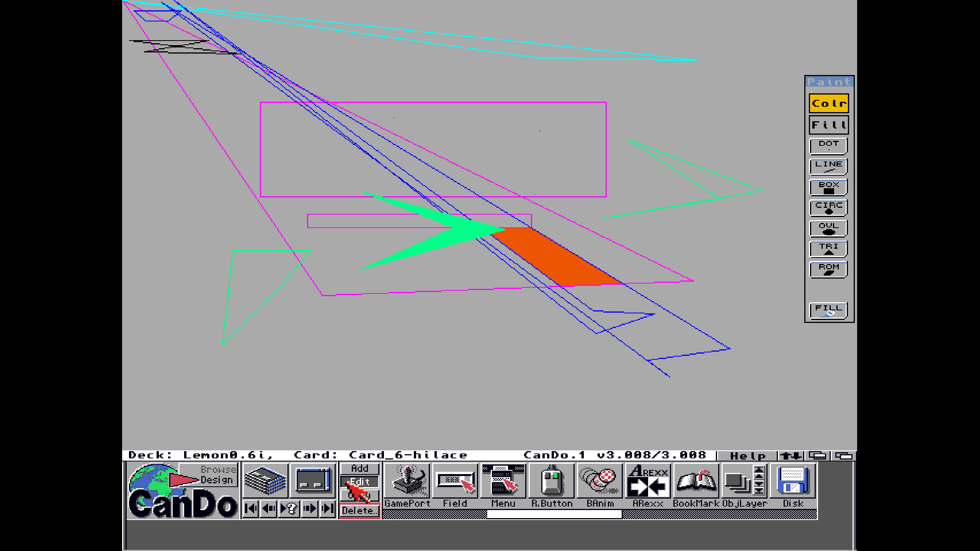980x551 pixels.
Task: Select the LINE drawing tool
Action: point(828,166)
